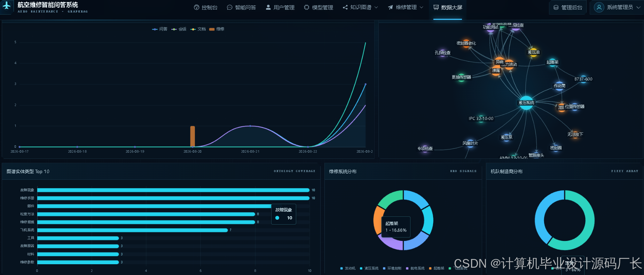Click the 液压泵 graph node
The width and height of the screenshot is (644, 275).
point(506,137)
